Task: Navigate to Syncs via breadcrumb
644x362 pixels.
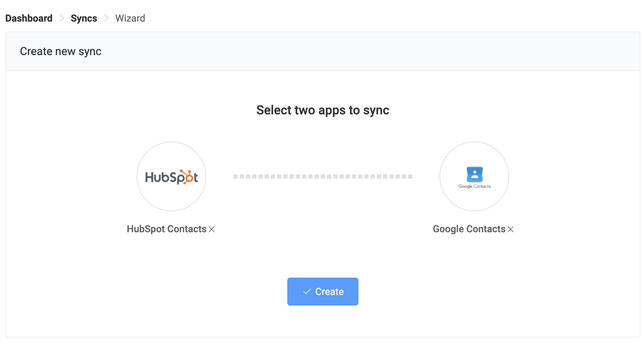Action: pyautogui.click(x=84, y=18)
